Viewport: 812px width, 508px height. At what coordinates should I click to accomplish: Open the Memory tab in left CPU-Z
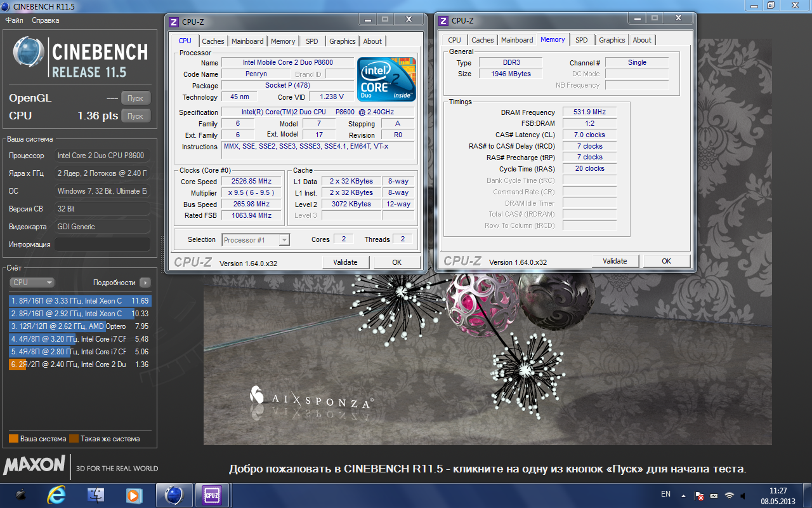[x=283, y=41]
